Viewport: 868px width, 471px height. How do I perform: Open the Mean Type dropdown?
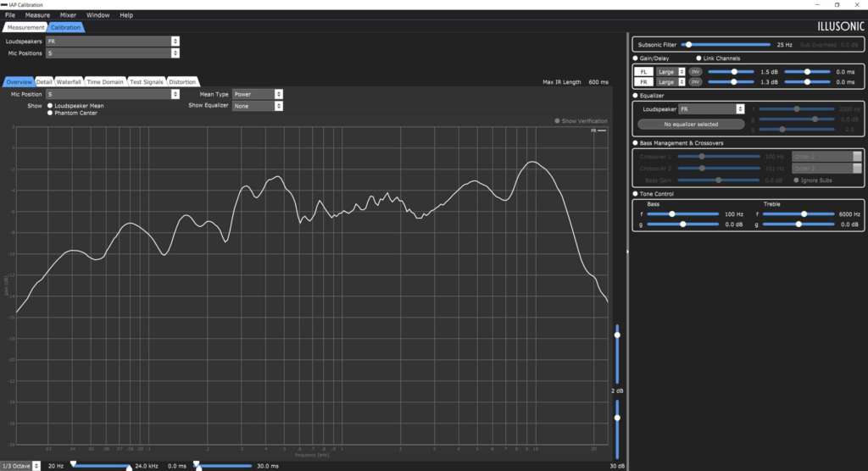258,94
